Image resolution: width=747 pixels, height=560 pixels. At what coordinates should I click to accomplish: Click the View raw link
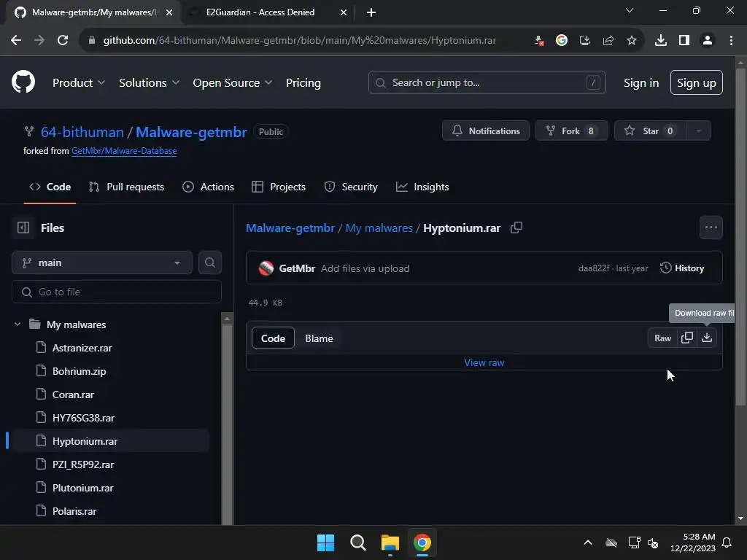(x=484, y=362)
